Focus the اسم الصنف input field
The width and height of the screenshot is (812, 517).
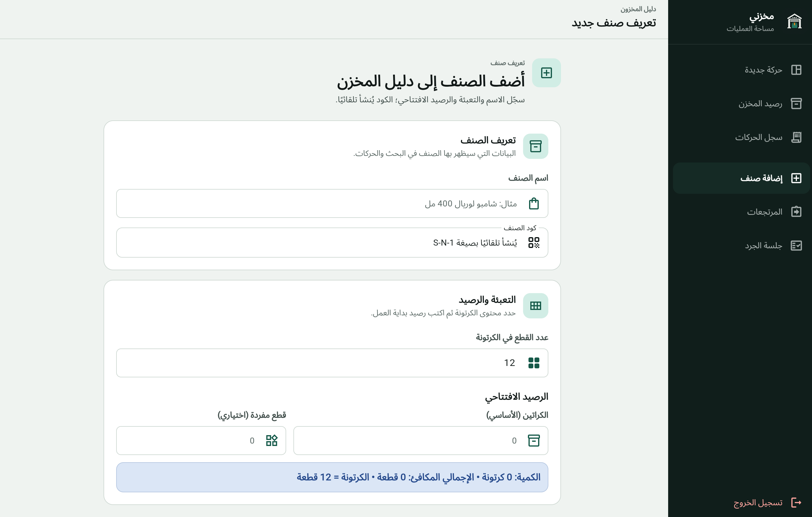pyautogui.click(x=332, y=203)
